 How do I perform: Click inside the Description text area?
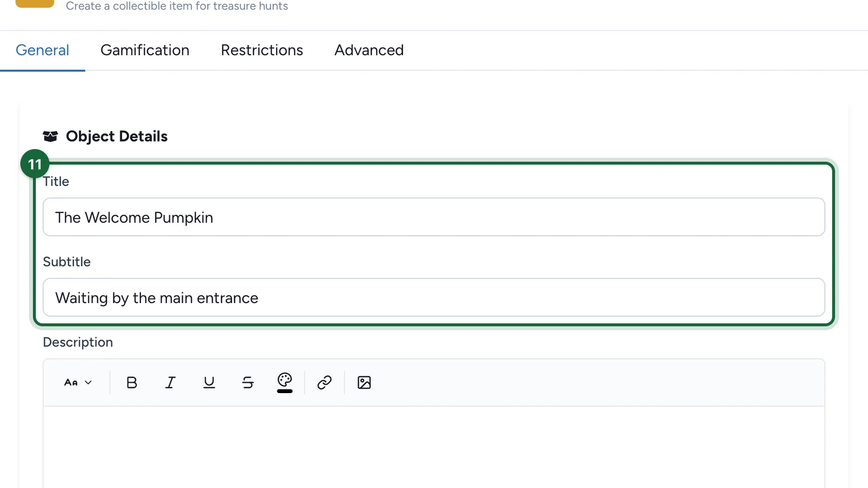pos(434,447)
